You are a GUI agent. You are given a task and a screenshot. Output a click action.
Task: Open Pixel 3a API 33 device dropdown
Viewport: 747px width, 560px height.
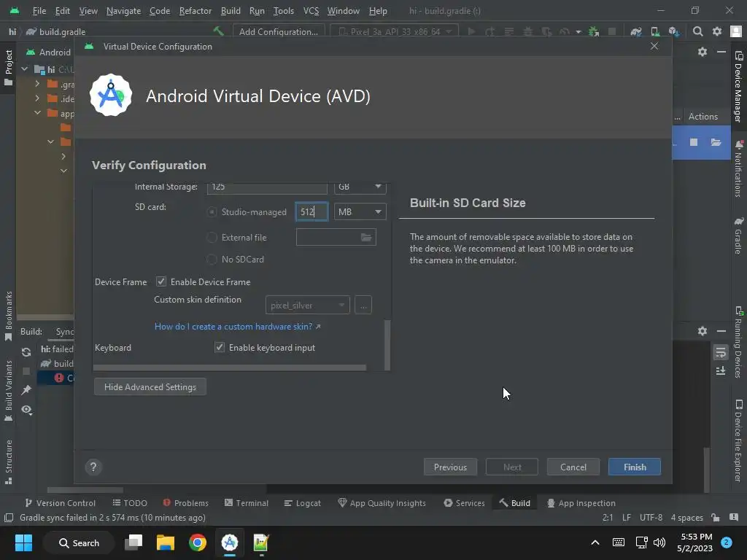(395, 31)
